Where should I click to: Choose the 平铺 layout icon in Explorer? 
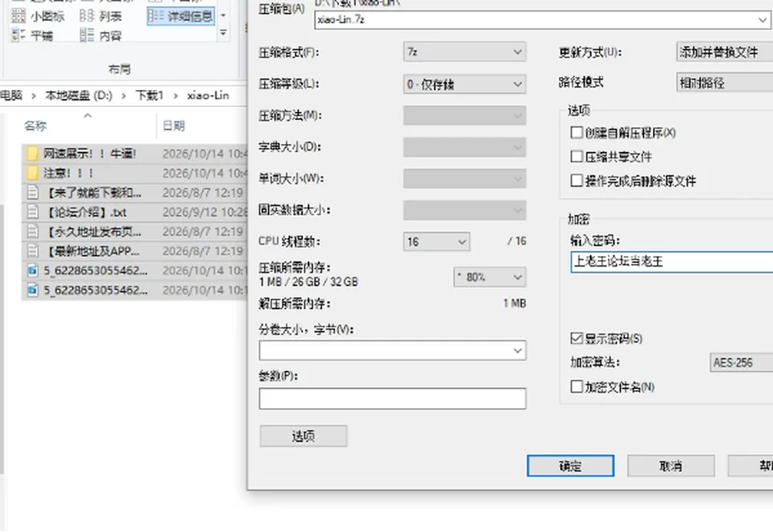tap(19, 35)
